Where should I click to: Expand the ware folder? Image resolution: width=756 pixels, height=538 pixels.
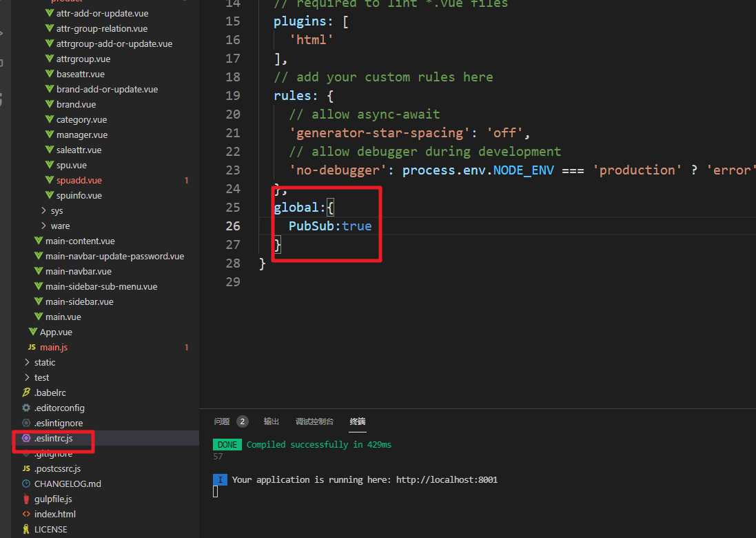tap(44, 226)
